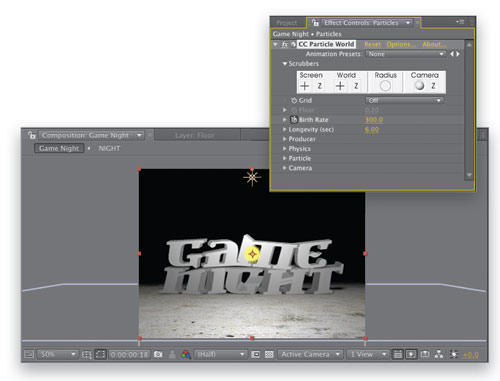Viewport: 500px width, 381px height.
Task: Click the Radius scrubber circle
Action: [x=385, y=86]
